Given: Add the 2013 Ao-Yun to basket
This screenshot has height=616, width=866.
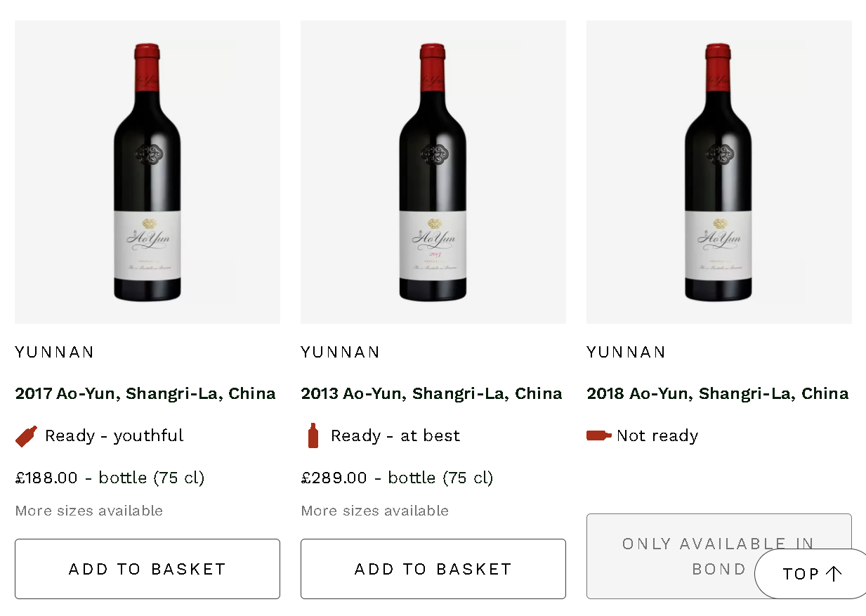Looking at the screenshot, I should 433,569.
